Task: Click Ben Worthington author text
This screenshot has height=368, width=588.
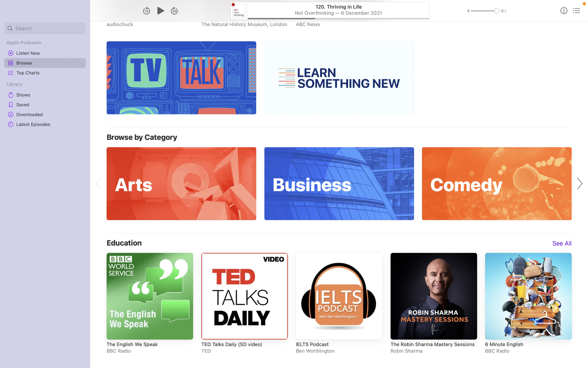Action: click(315, 351)
